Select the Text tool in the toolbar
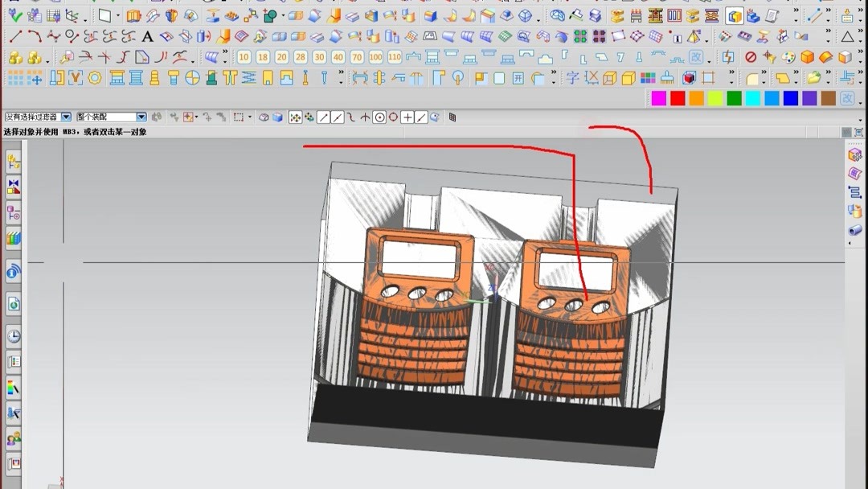868x489 pixels. pos(147,35)
